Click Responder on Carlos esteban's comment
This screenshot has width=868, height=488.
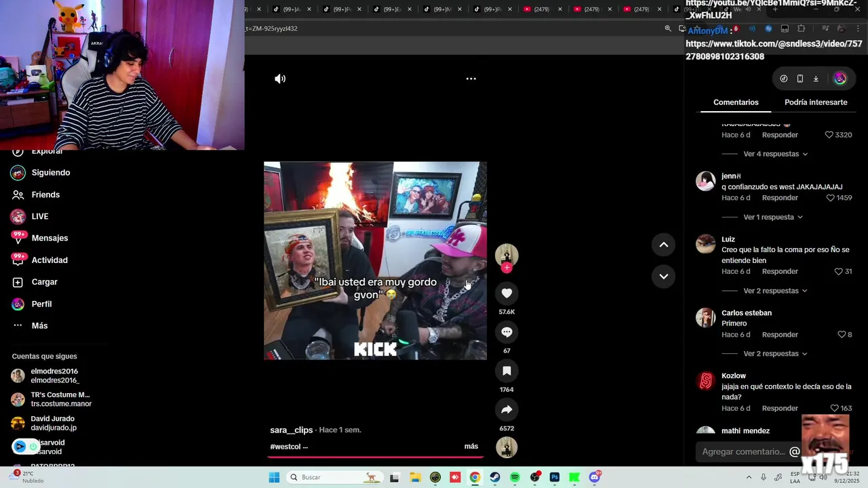pos(780,335)
